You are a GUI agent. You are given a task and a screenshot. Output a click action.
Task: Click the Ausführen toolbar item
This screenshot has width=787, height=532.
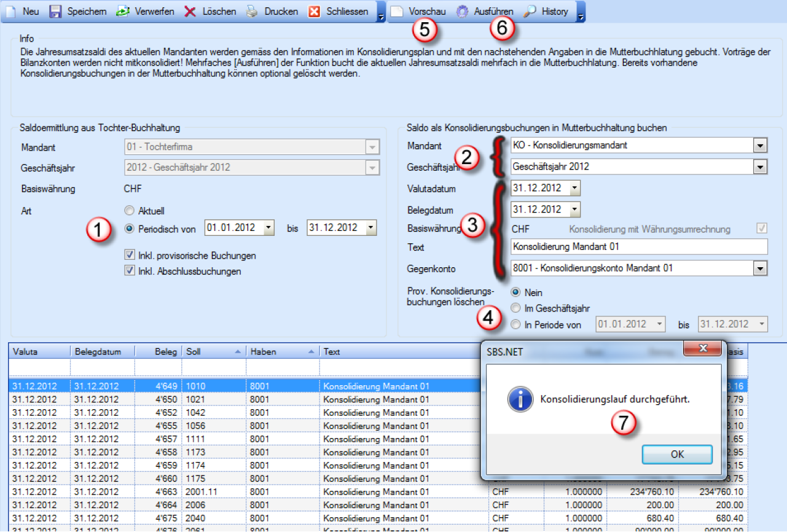(x=485, y=12)
